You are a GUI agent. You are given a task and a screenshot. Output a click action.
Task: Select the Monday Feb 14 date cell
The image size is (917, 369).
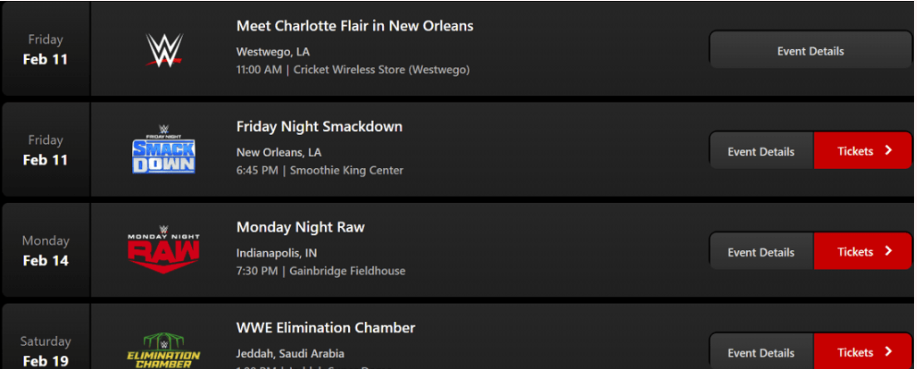pyautogui.click(x=46, y=250)
